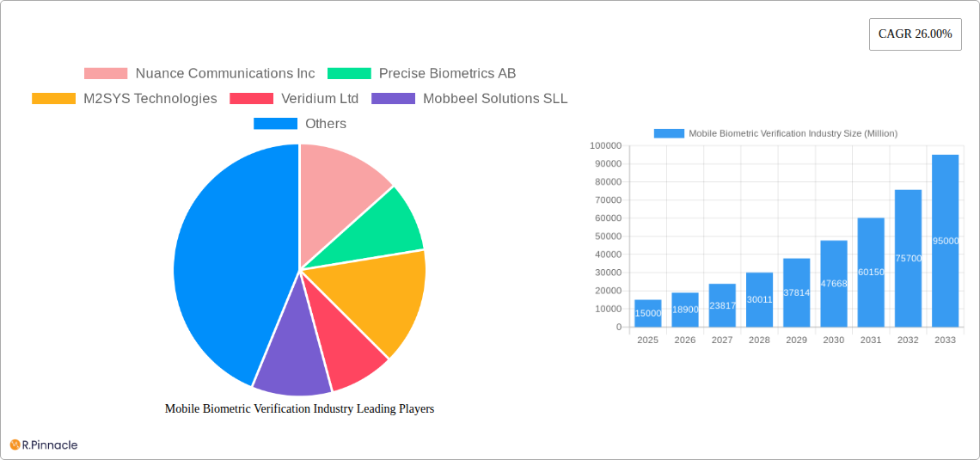Toggle the Nuance Communications Inc legend label
The width and height of the screenshot is (980, 460).
tap(225, 74)
